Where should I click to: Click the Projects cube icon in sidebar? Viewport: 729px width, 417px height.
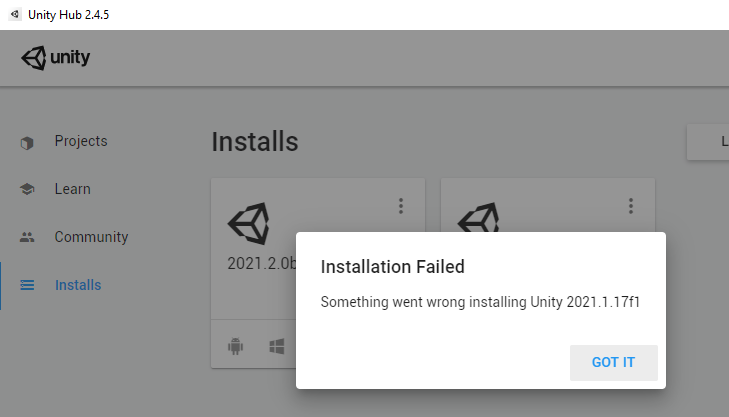point(27,142)
